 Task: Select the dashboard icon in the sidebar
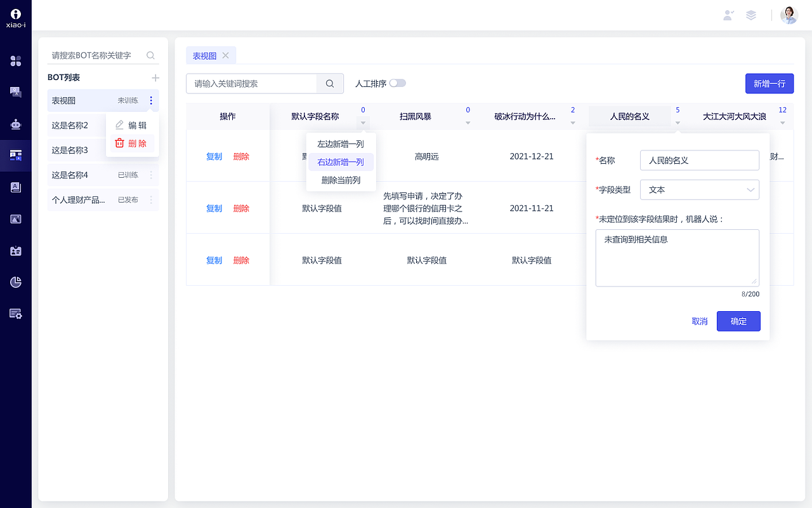[16, 61]
